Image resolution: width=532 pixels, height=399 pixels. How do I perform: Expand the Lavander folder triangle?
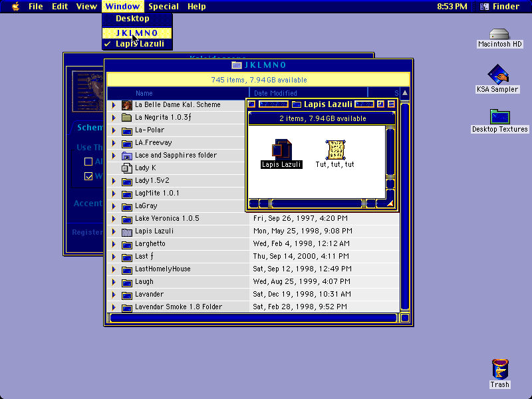pos(114,295)
